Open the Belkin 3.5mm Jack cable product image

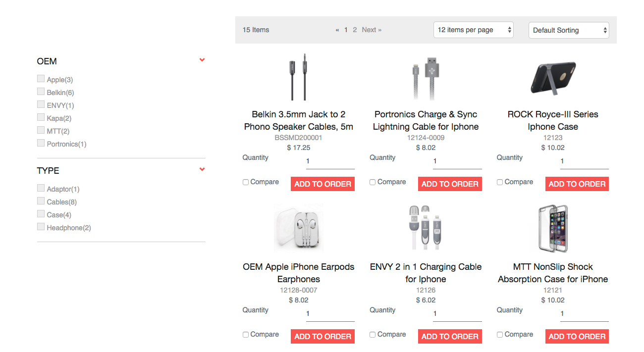[x=298, y=77]
